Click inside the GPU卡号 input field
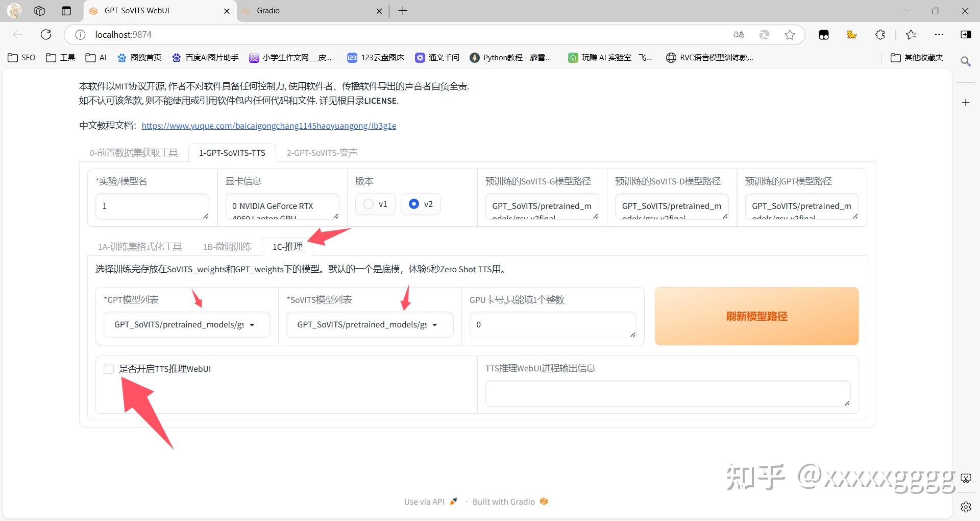 (552, 324)
